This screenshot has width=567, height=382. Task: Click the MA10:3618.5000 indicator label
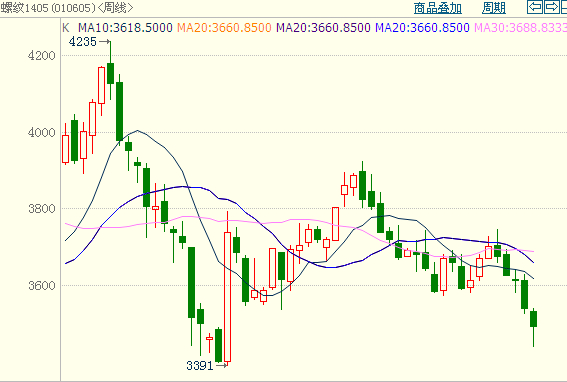(x=125, y=28)
